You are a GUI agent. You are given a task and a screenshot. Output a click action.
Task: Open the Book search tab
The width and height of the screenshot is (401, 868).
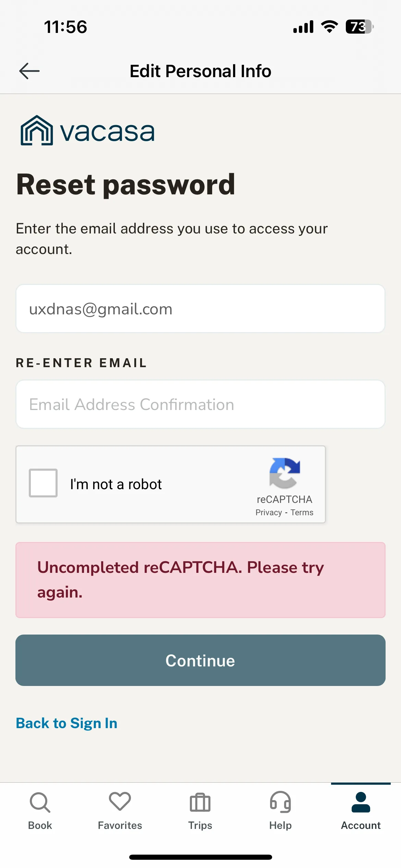tap(40, 811)
